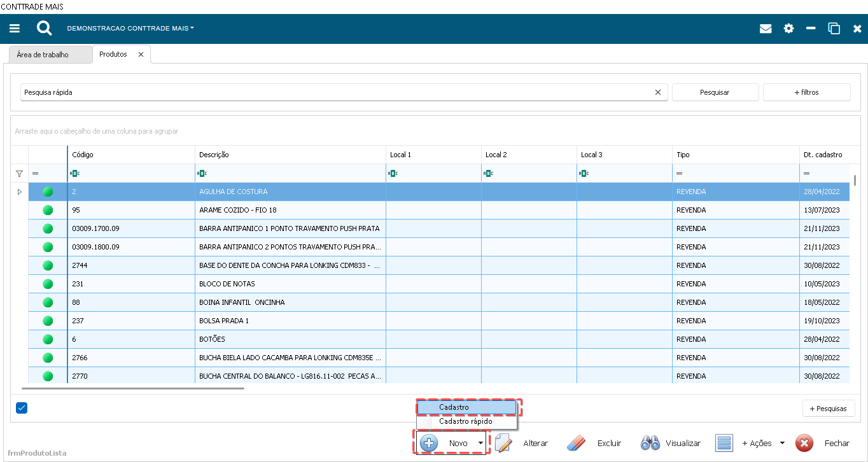The width and height of the screenshot is (868, 462).
Task: Click the Alterar edit icon
Action: click(x=503, y=443)
